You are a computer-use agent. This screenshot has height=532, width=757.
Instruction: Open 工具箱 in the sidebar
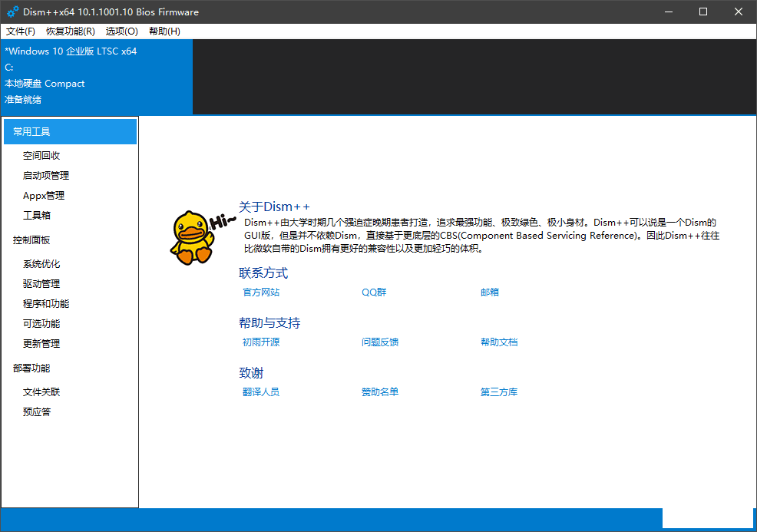coord(37,215)
